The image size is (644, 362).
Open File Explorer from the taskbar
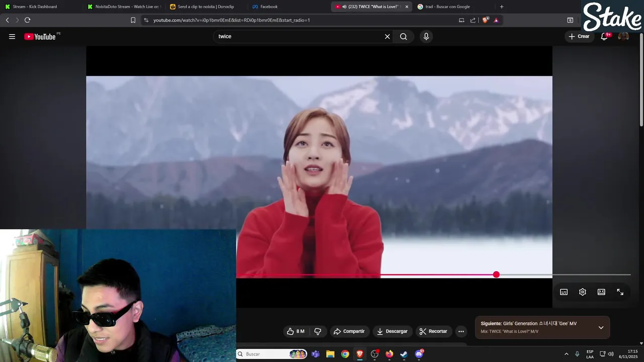pyautogui.click(x=330, y=354)
